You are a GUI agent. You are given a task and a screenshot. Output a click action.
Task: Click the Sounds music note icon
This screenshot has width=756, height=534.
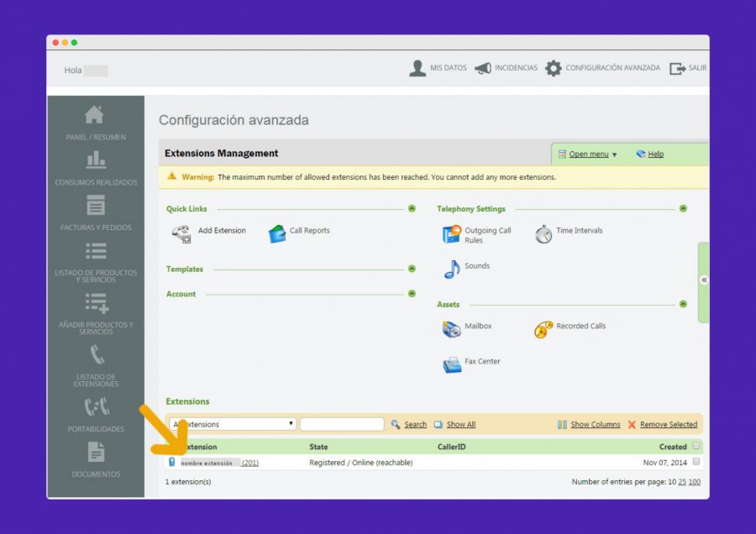point(452,270)
